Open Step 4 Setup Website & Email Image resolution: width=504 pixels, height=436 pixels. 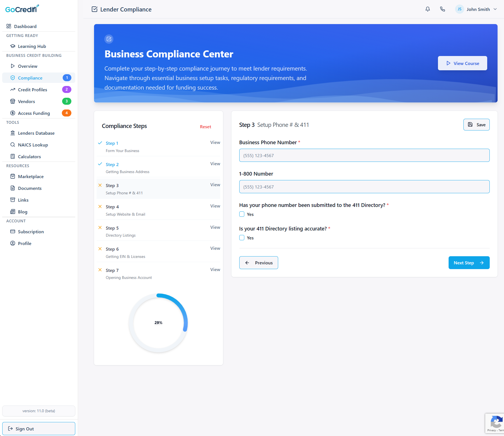[215, 206]
